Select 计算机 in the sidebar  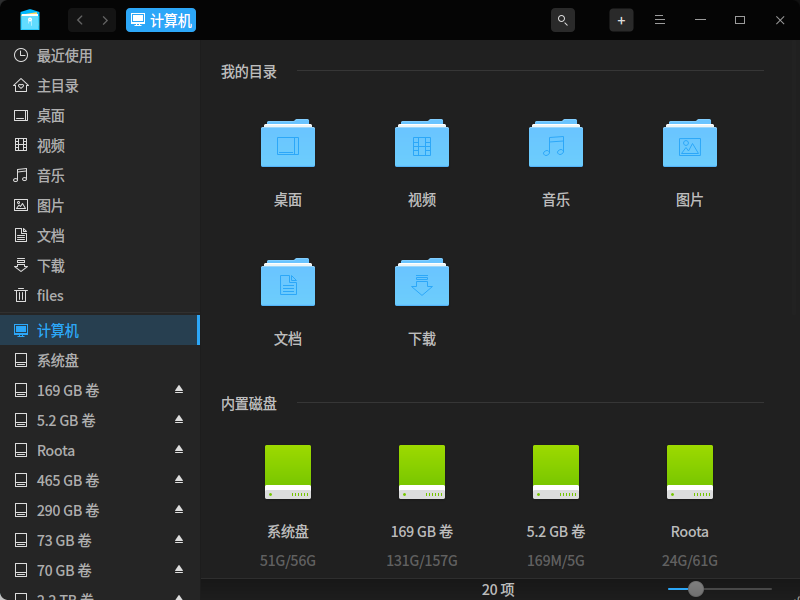point(100,330)
